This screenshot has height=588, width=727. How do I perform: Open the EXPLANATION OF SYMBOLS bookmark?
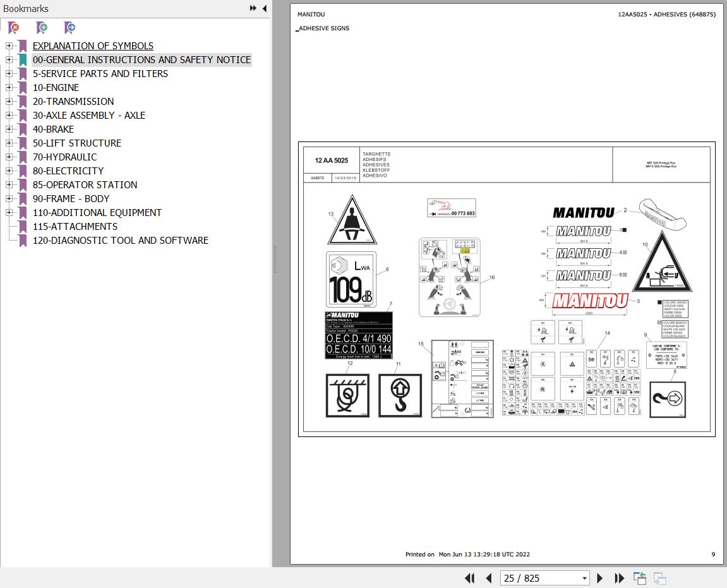pyautogui.click(x=93, y=46)
